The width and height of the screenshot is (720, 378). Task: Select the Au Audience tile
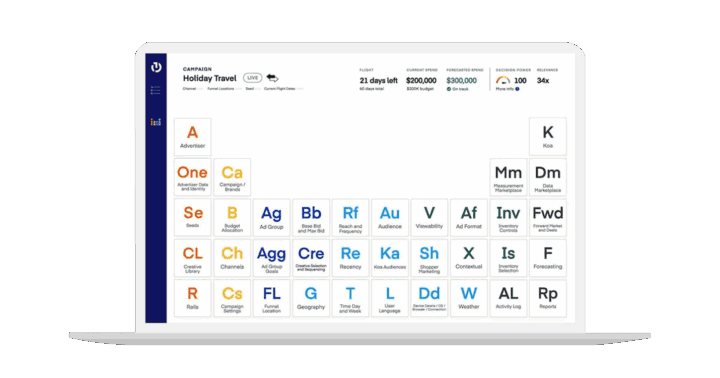pos(390,218)
